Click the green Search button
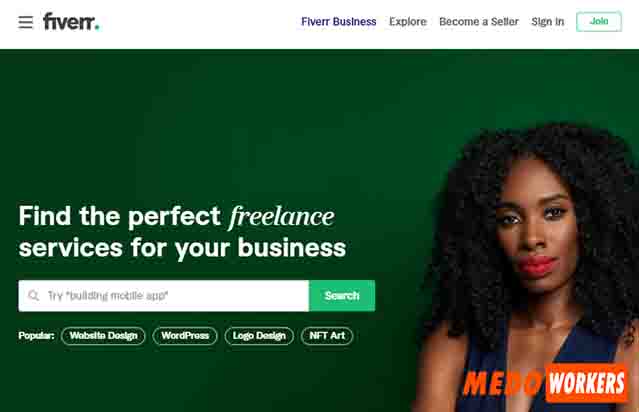 point(342,296)
